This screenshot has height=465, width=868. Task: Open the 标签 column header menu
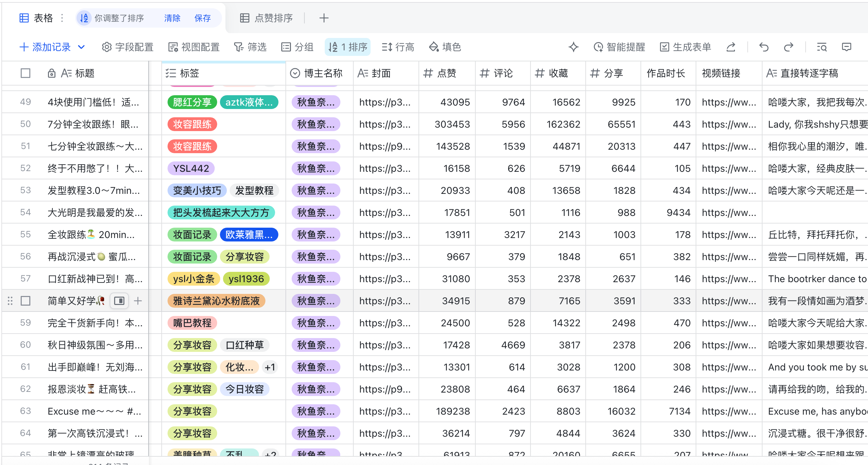coord(224,73)
